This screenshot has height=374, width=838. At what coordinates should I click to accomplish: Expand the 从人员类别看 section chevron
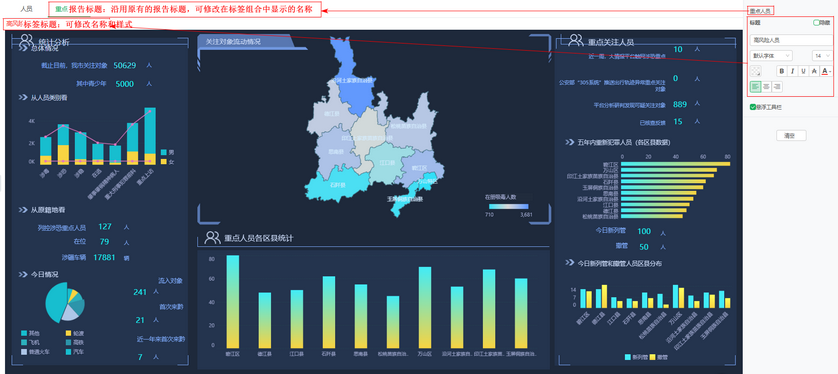click(x=23, y=98)
